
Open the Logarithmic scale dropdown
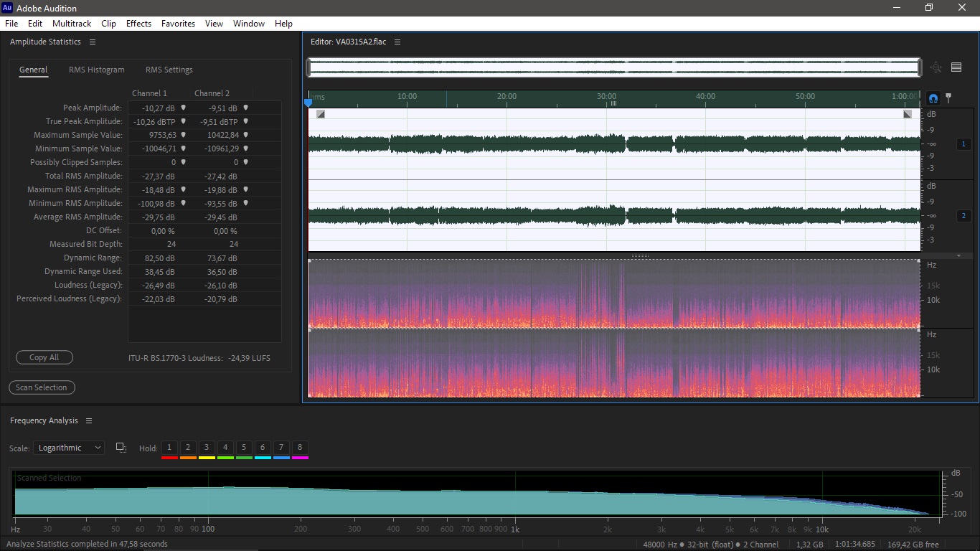68,448
